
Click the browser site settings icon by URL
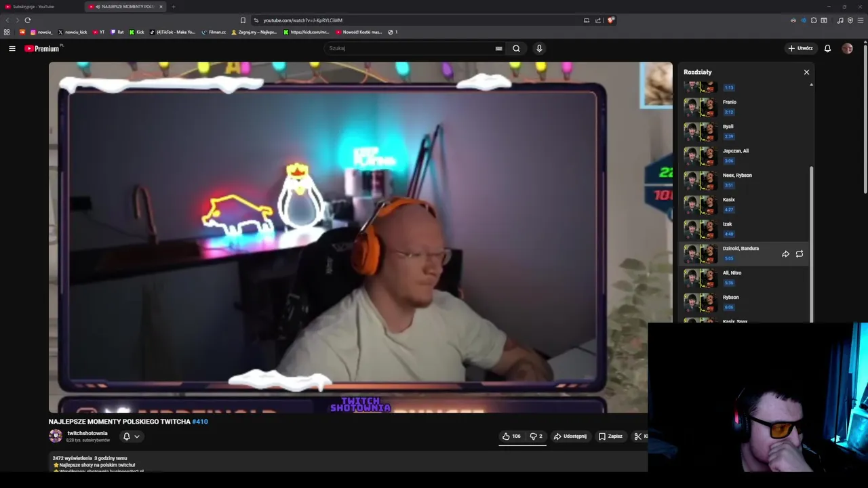[256, 20]
